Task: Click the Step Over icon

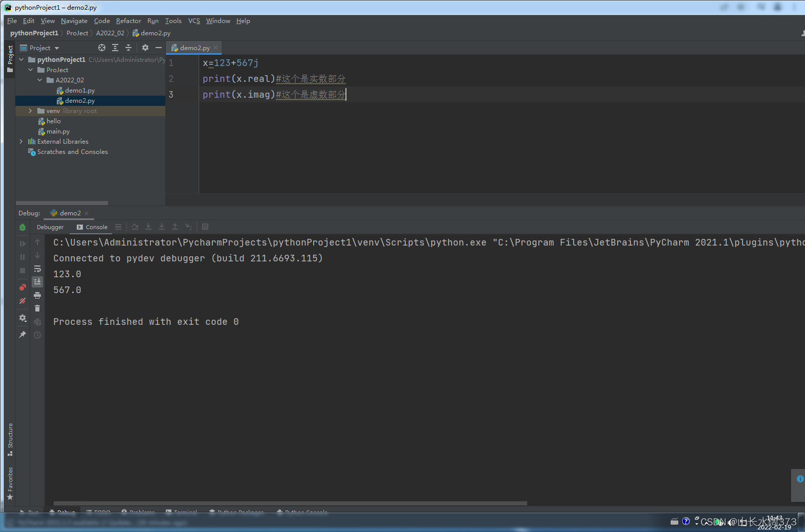Action: pyautogui.click(x=135, y=227)
